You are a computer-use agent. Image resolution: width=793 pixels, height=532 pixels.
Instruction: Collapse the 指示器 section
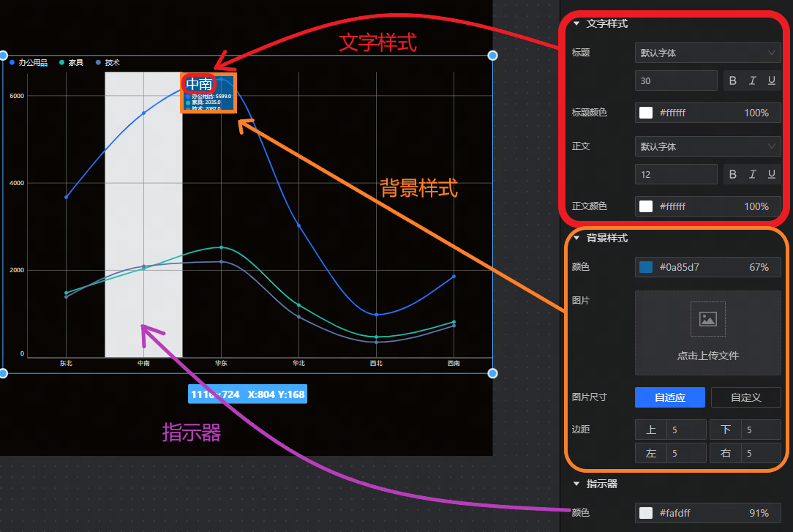pos(576,484)
